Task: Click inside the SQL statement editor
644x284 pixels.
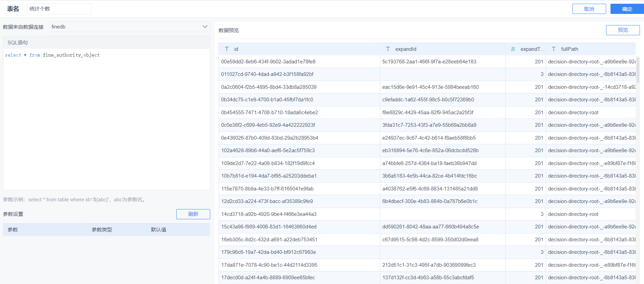Action: (x=107, y=119)
